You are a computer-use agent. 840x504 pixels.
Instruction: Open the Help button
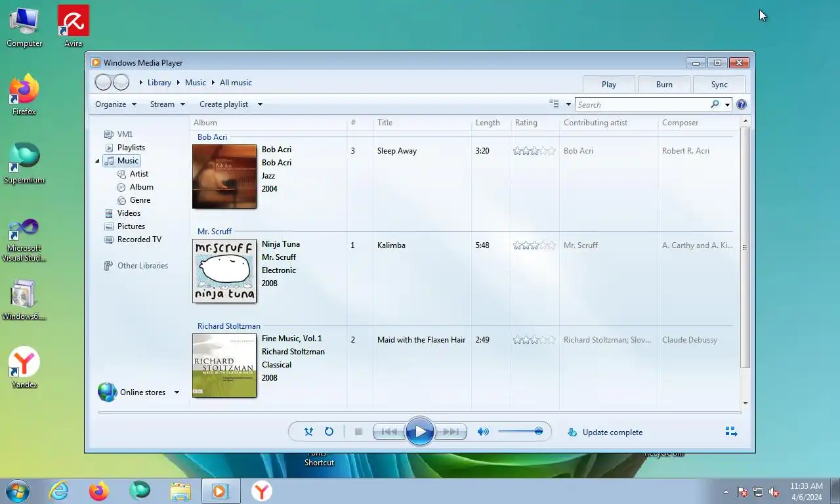click(x=742, y=104)
